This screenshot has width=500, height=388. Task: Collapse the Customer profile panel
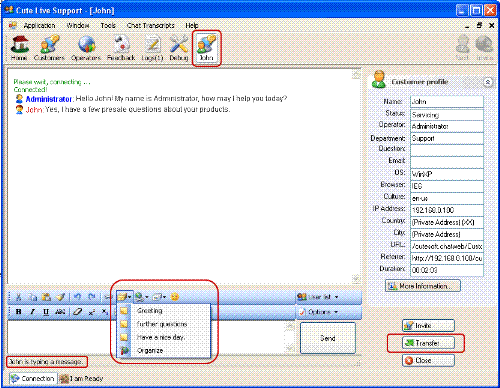tap(488, 82)
